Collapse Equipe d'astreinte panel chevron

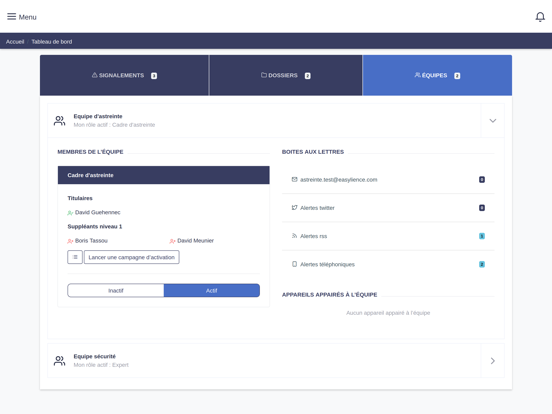[493, 121]
